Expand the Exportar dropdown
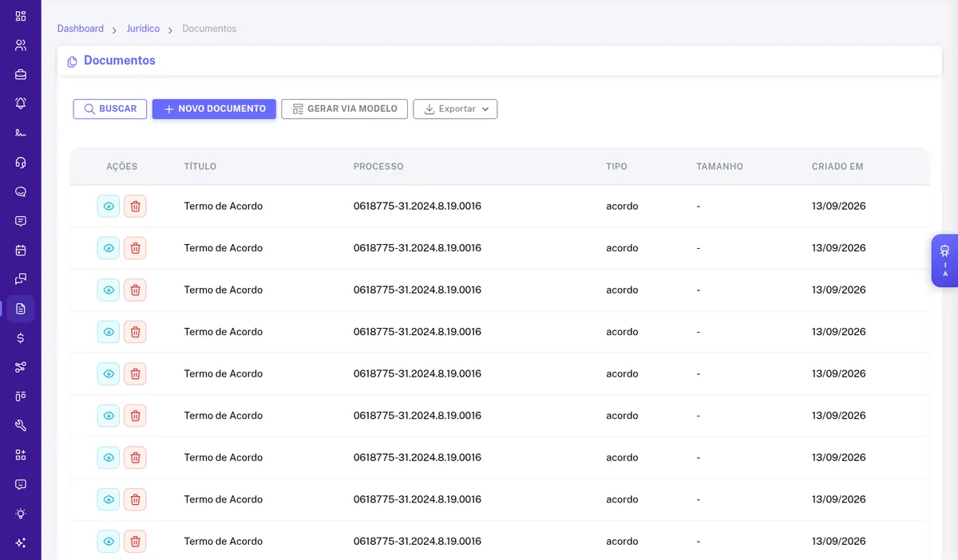 [x=455, y=108]
